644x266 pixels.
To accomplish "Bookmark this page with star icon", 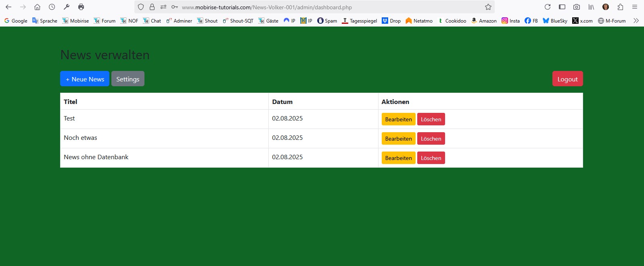I will pyautogui.click(x=488, y=7).
